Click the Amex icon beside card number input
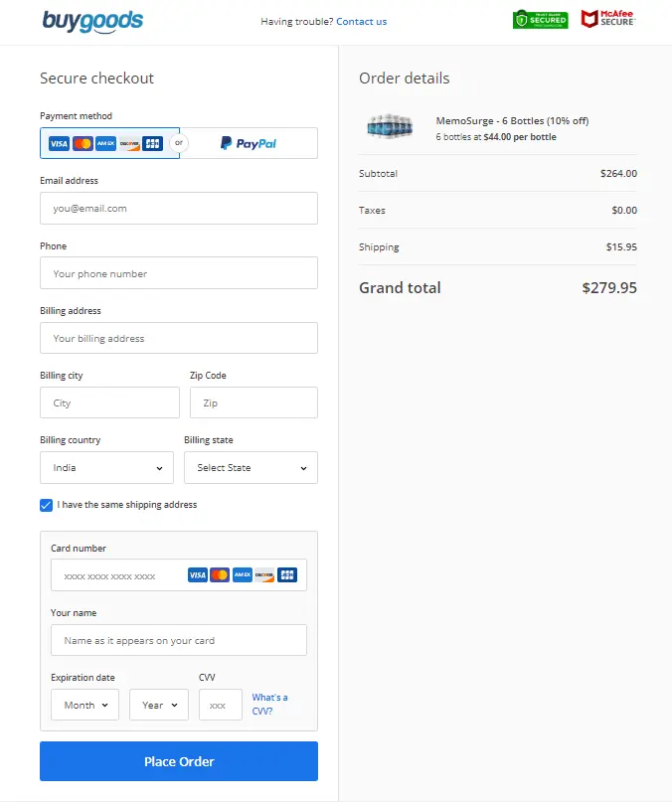 (x=243, y=574)
